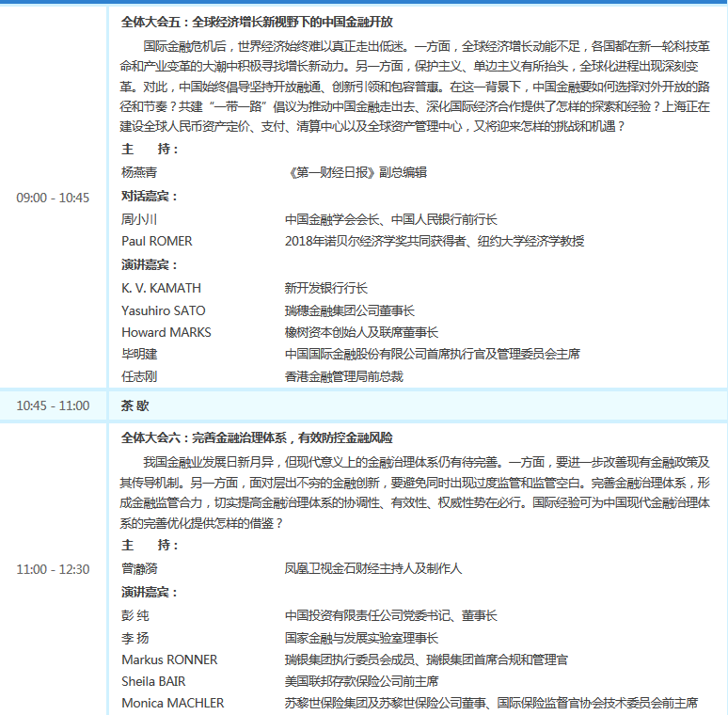Click moderator name 杨燕青
728x715 pixels.
[x=139, y=173]
